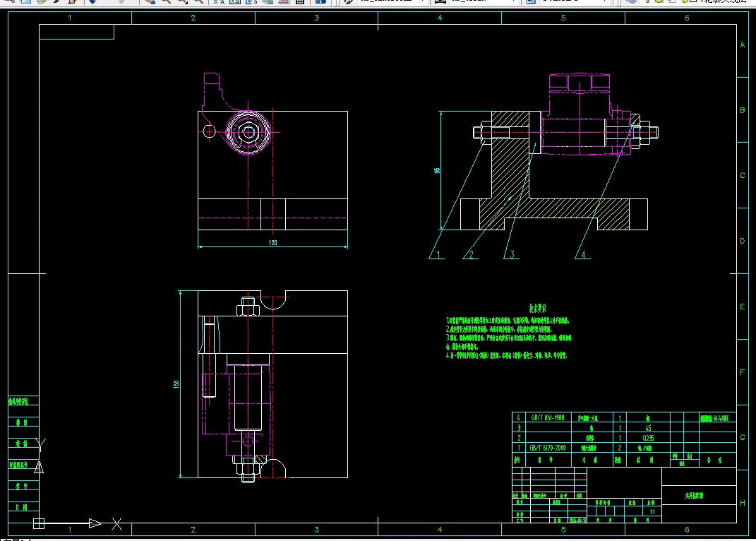Image resolution: width=756 pixels, height=541 pixels.
Task: Select the green technical requirements text block
Action: tap(509, 333)
